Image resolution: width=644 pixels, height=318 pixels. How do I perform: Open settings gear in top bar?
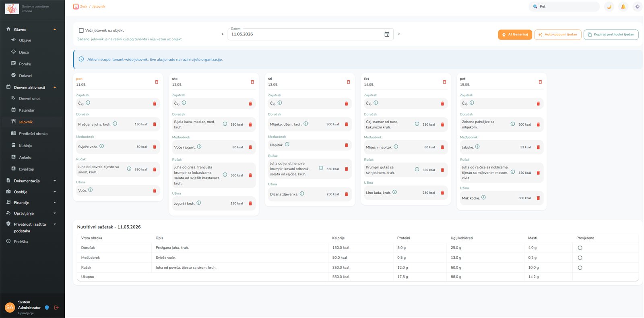coord(637,6)
